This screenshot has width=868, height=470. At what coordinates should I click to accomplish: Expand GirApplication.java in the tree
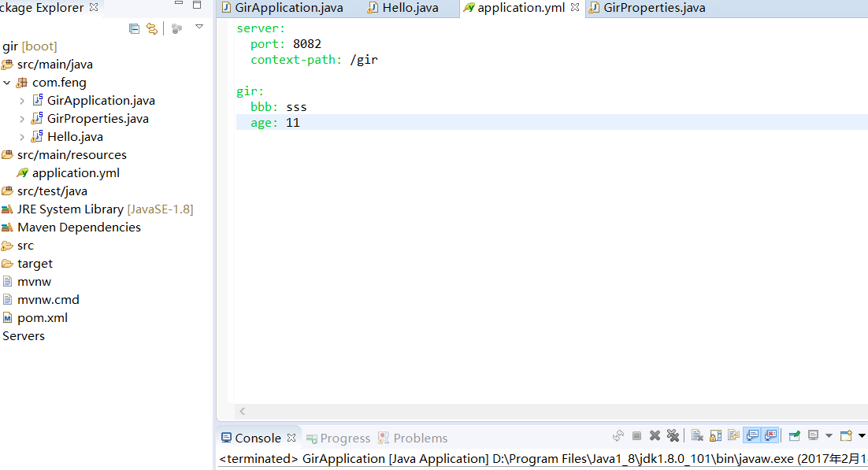pyautogui.click(x=21, y=101)
